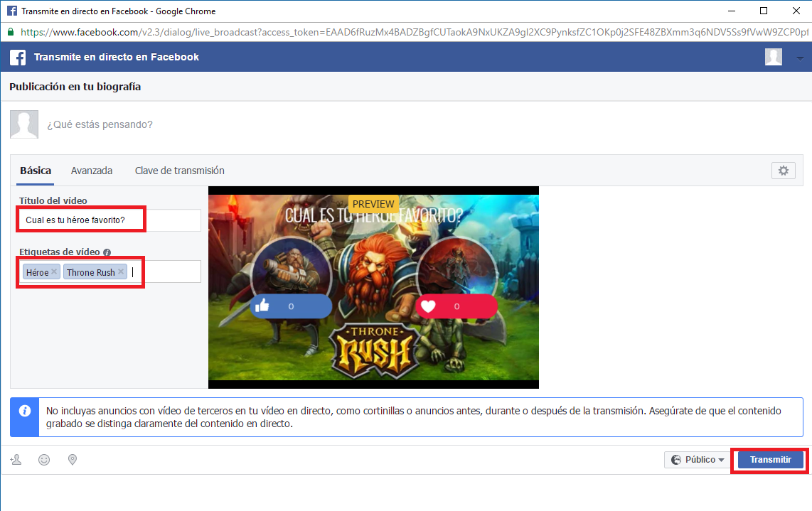This screenshot has height=511, width=812.
Task: Remove the Héroe tag
Action: coord(54,271)
